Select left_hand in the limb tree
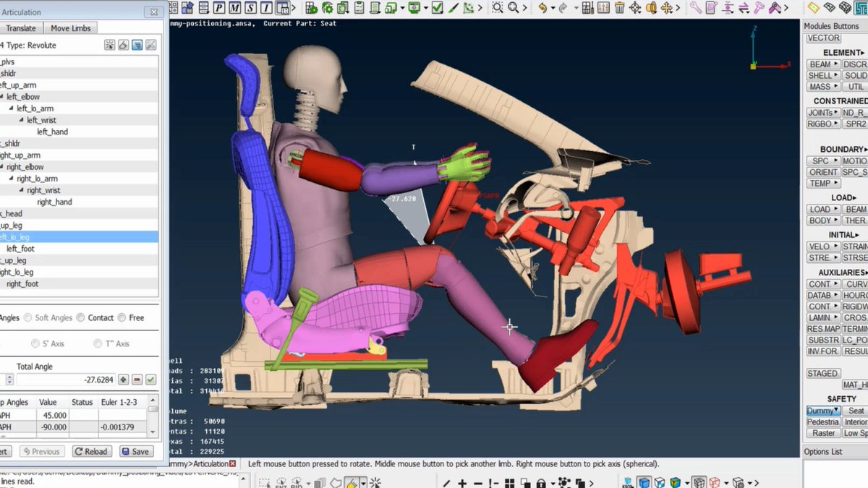The image size is (868, 488). coord(52,132)
